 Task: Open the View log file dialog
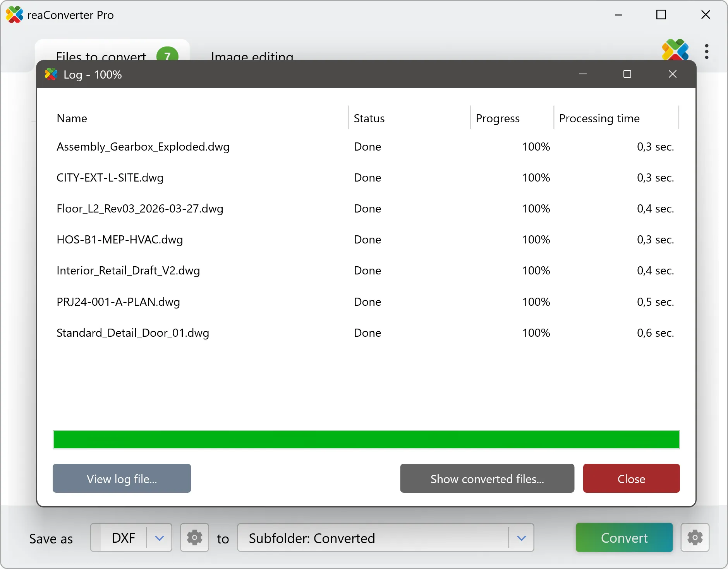(121, 478)
